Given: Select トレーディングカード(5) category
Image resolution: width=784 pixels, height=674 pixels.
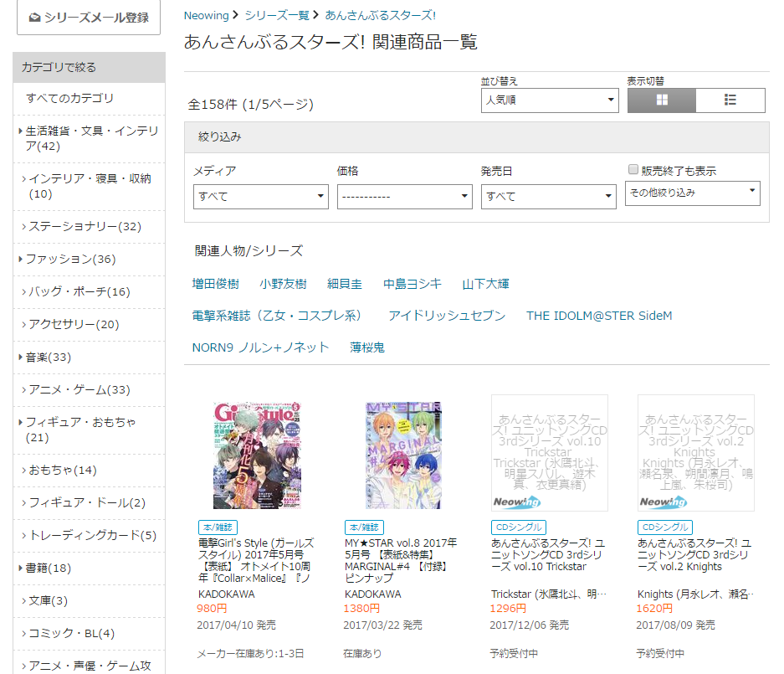Looking at the screenshot, I should pos(93,535).
